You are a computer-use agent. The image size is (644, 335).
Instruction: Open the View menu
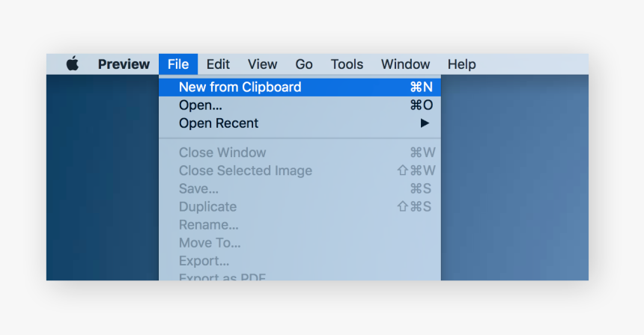pos(262,64)
